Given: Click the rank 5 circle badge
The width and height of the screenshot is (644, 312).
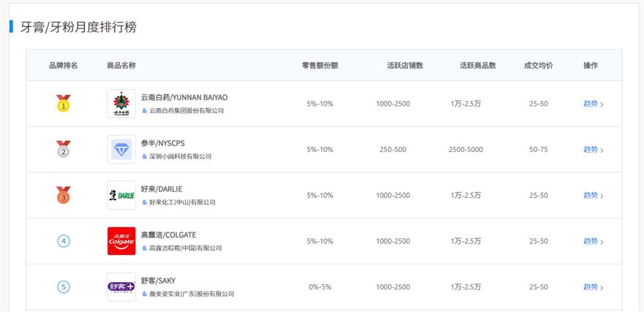Looking at the screenshot, I should (64, 287).
